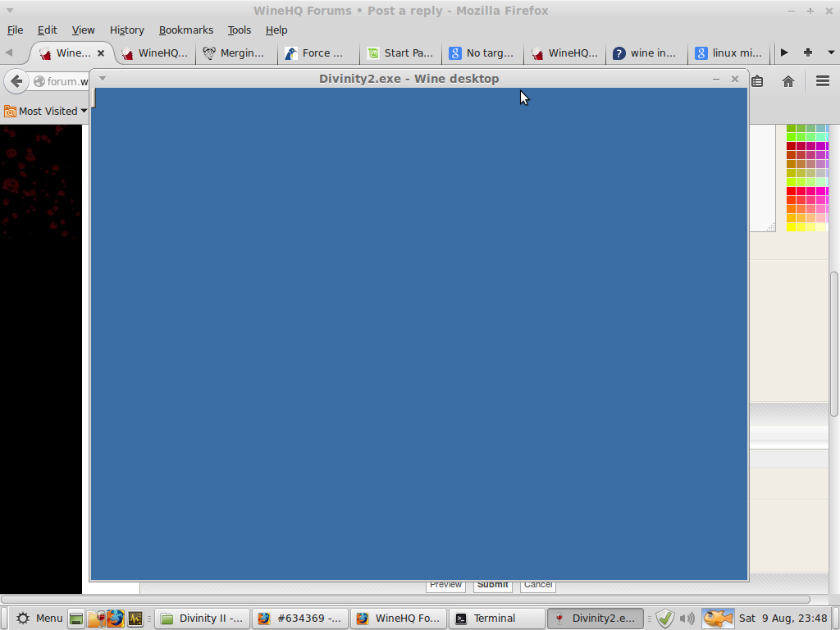Screen dimensions: 840x630
Task: Open system monitor panel launcher
Action: click(135, 619)
